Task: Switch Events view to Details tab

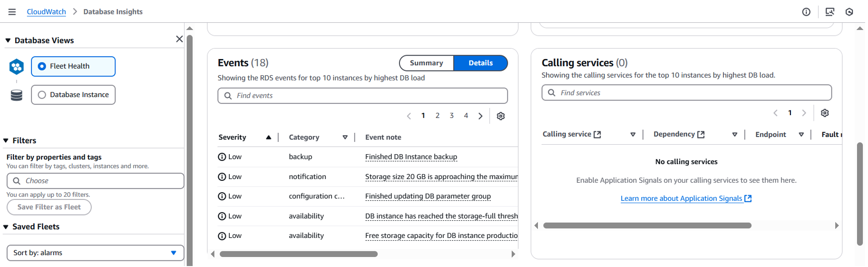Action: point(480,63)
